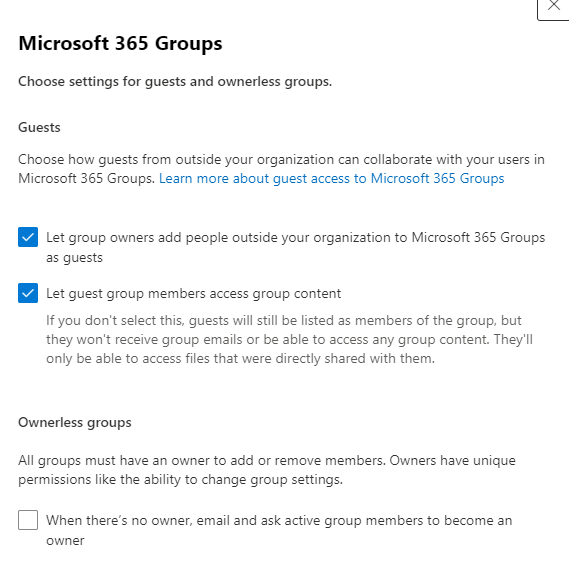Image resolution: width=569 pixels, height=575 pixels.
Task: Click helper text If you don't select this
Action: pos(289,340)
